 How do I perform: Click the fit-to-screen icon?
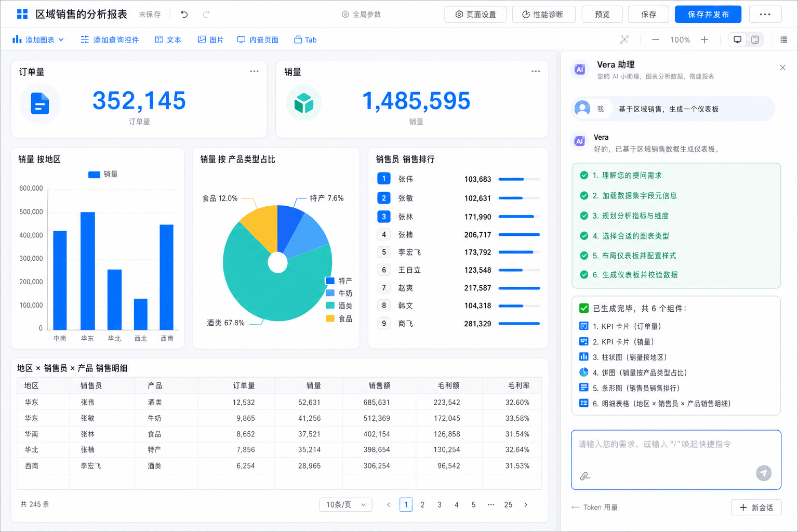(624, 39)
